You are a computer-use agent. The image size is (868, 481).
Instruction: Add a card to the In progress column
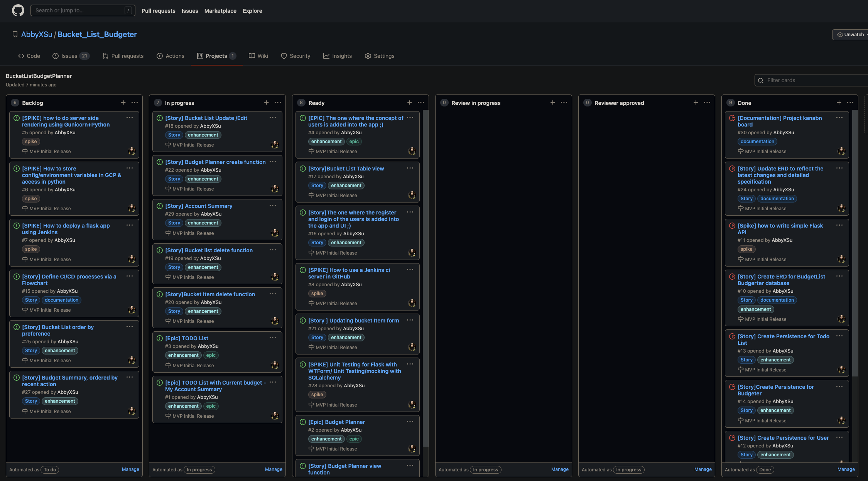267,103
